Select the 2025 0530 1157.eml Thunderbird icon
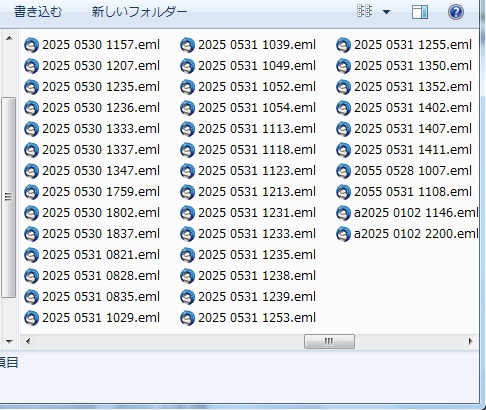The image size is (486, 410). (x=32, y=45)
